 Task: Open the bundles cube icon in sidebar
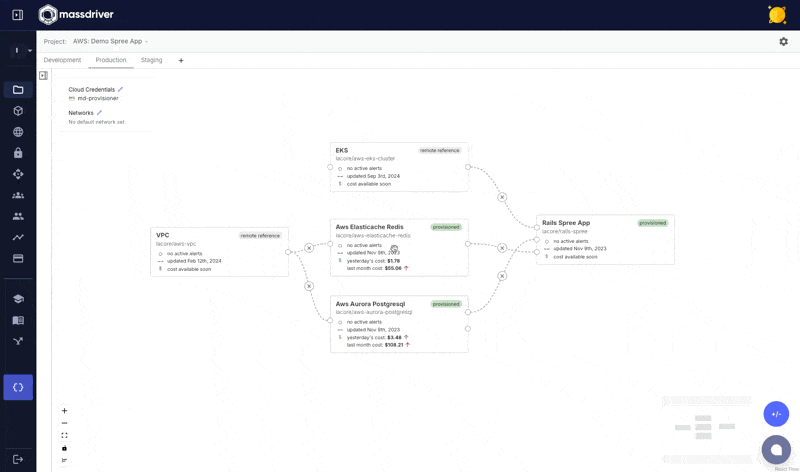tap(18, 111)
